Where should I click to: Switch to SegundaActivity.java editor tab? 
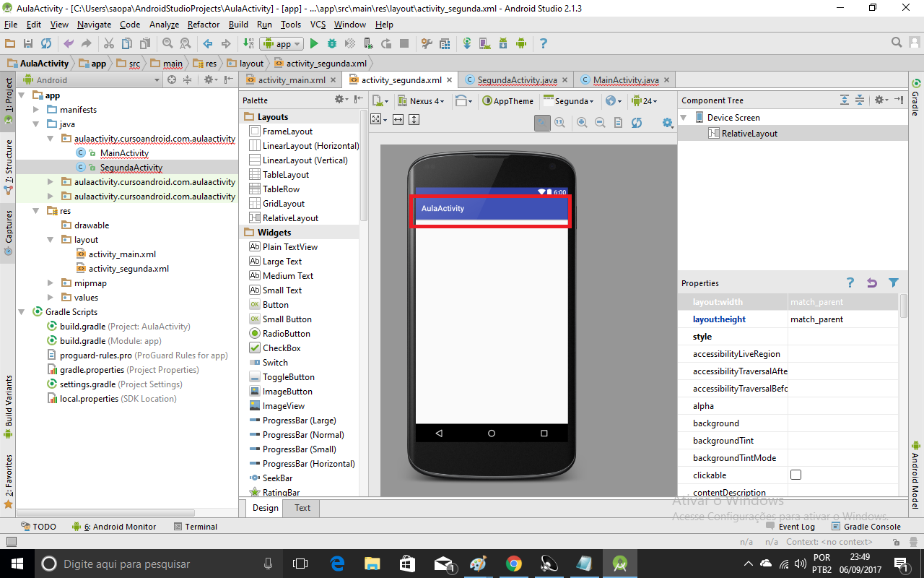point(517,80)
